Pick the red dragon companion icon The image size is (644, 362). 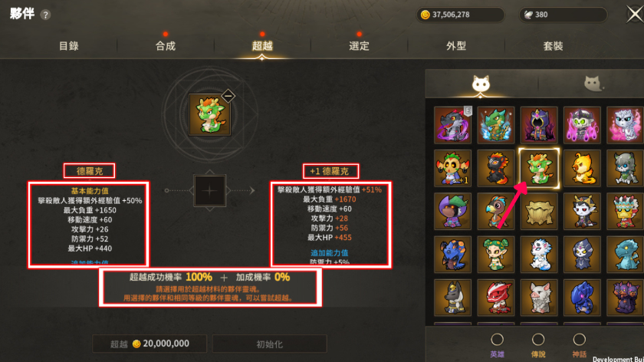pyautogui.click(x=496, y=297)
